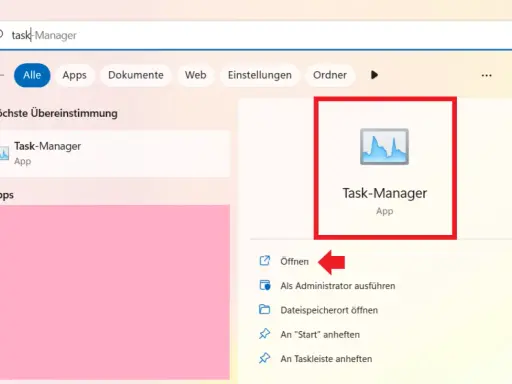Select the Task-Manager best match result
Screen dimensions: 512x384
(115, 153)
